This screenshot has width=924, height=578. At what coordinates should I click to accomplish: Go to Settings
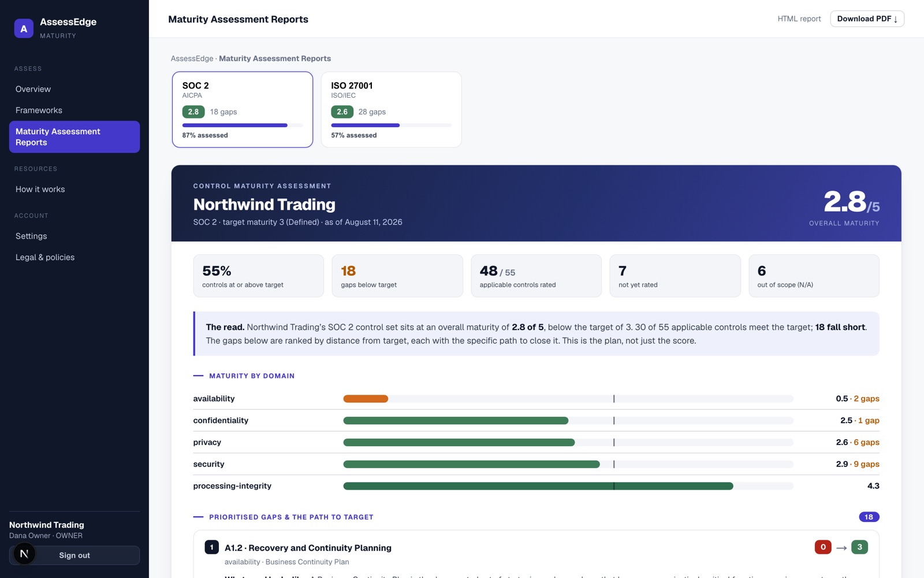74,236
